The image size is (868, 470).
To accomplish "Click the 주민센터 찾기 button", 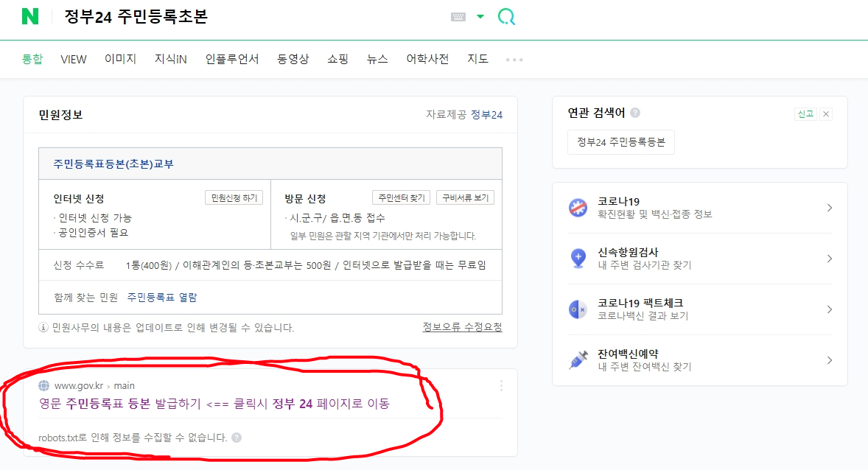I will (x=402, y=197).
